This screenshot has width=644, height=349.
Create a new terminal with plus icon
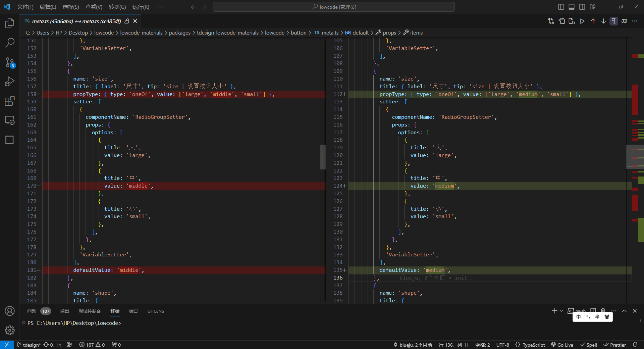tap(554, 311)
